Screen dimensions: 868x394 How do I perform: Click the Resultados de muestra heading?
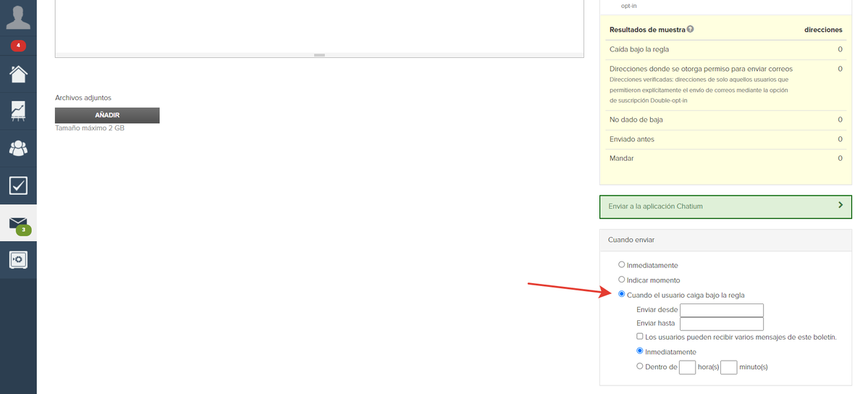point(647,30)
